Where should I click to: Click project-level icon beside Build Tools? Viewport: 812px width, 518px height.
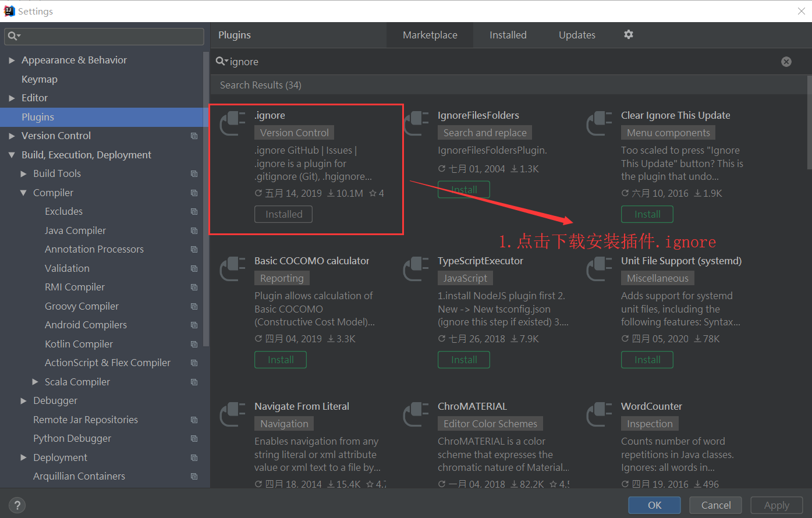pos(194,173)
